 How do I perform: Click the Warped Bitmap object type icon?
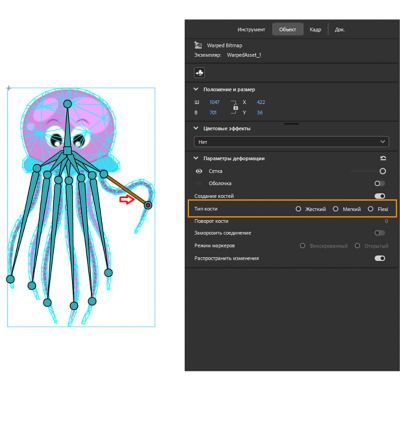[x=199, y=45]
